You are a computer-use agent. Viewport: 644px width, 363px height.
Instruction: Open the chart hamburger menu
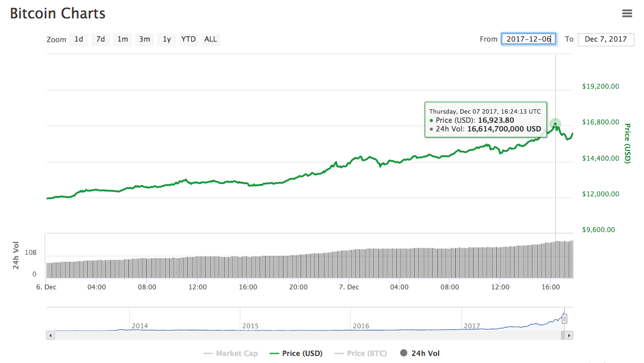pyautogui.click(x=627, y=14)
